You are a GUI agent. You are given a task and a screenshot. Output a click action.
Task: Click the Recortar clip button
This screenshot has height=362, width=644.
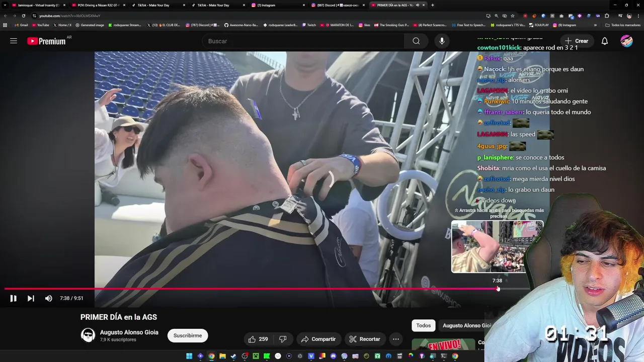[x=365, y=339]
